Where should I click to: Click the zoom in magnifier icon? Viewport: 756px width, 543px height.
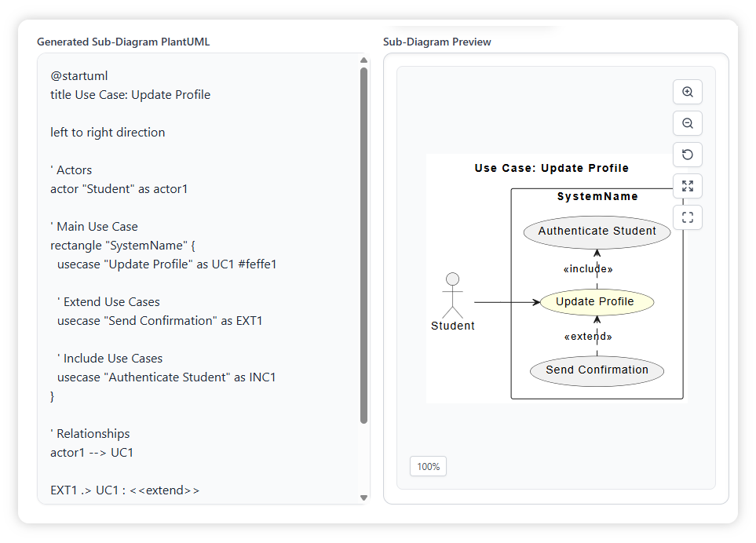(x=687, y=92)
